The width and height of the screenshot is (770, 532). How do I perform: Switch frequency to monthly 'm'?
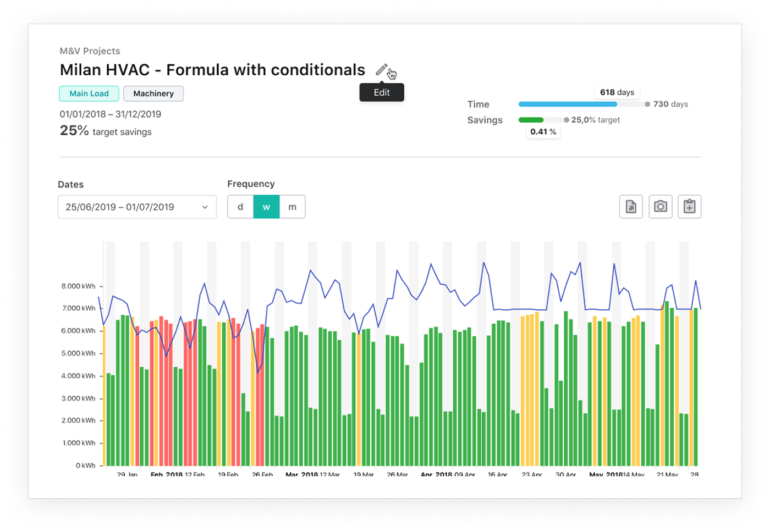[x=292, y=207]
